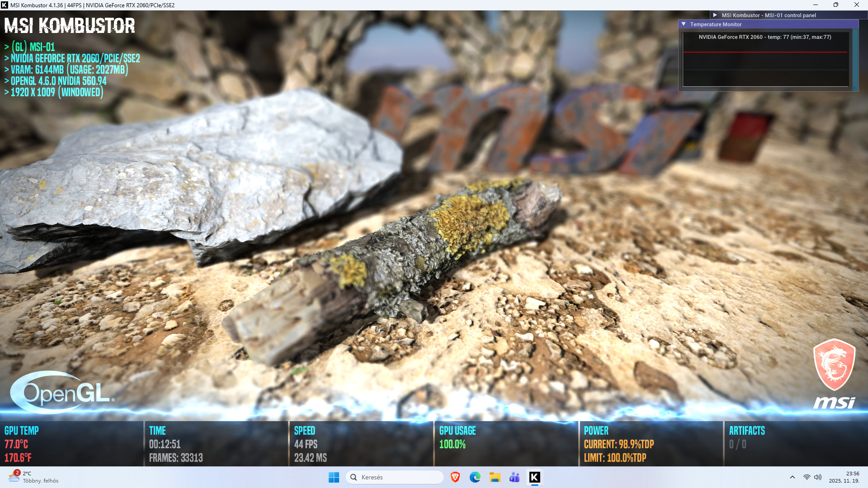868x488 pixels.
Task: Click the speaker volume icon
Action: (818, 477)
